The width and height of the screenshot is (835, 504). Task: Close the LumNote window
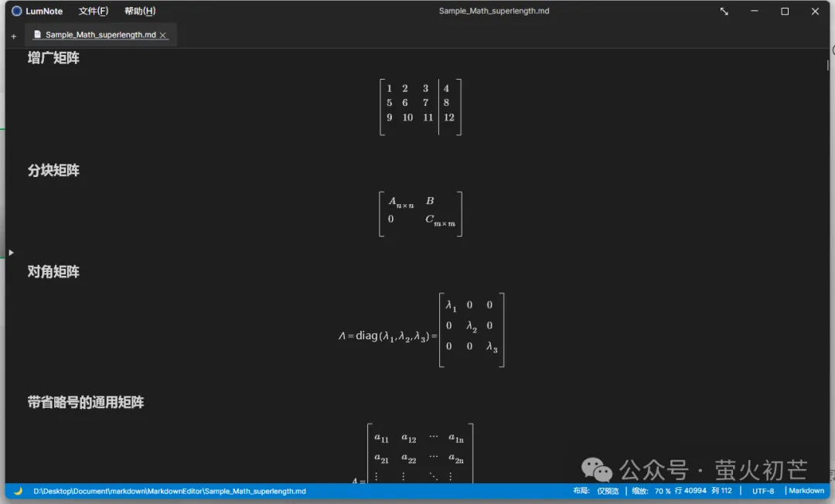click(816, 11)
